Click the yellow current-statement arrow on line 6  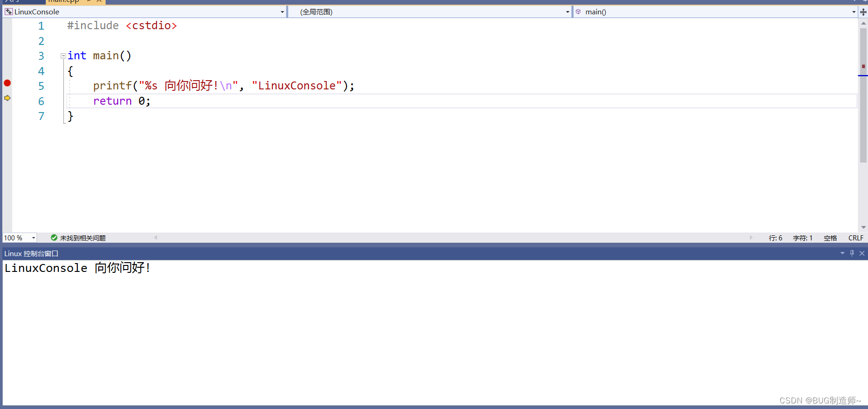click(7, 98)
